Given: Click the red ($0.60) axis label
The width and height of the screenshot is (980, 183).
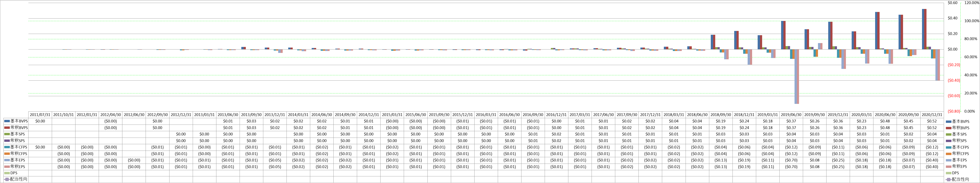Looking at the screenshot, I should (954, 96).
